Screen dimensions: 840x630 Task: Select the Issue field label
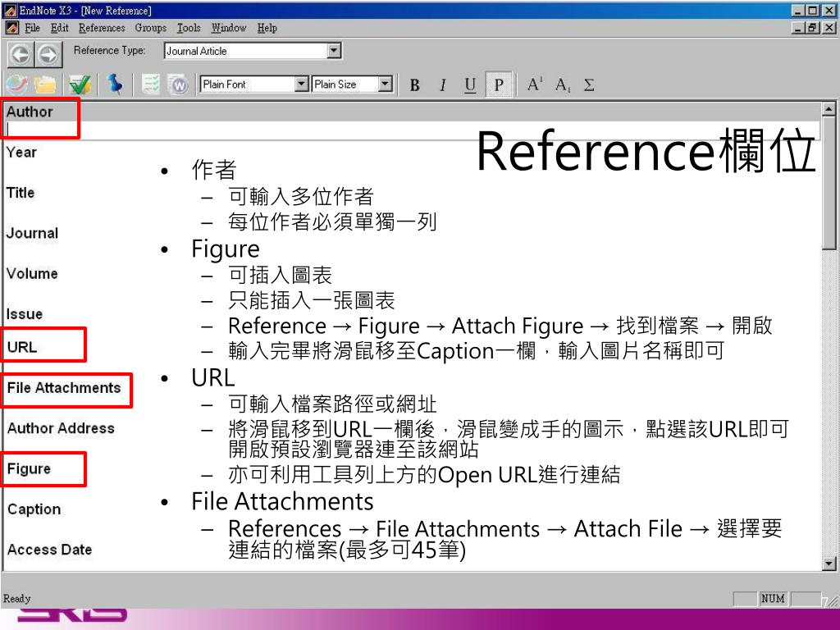(24, 314)
